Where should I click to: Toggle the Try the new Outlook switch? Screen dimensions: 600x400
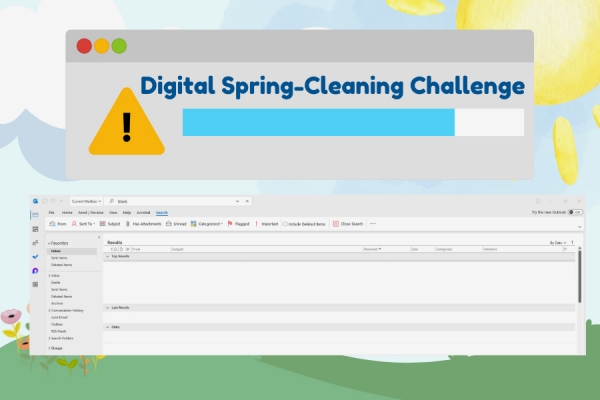(x=575, y=212)
